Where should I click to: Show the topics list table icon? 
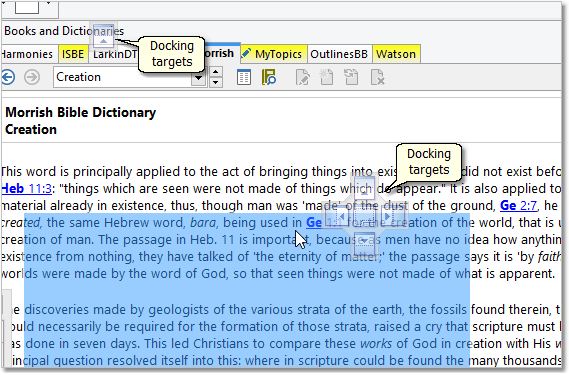tap(243, 77)
